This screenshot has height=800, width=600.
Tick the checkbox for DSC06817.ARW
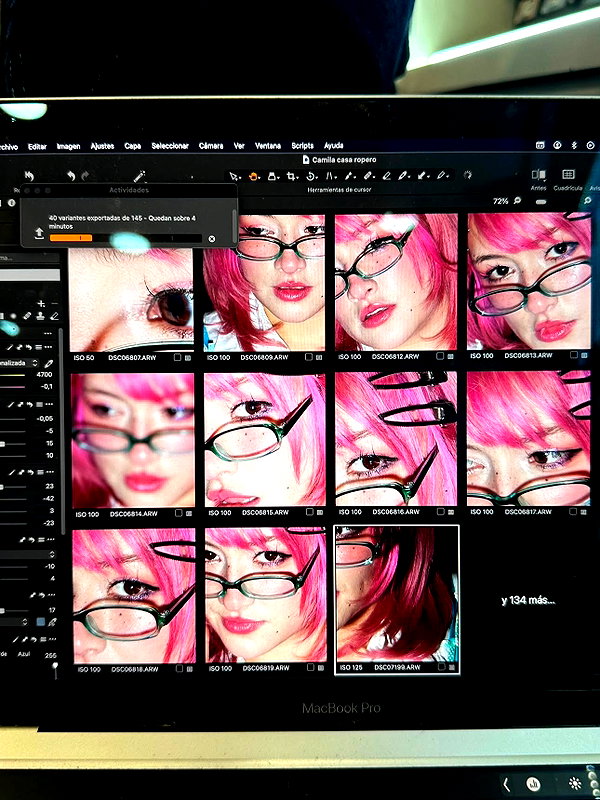[574, 511]
